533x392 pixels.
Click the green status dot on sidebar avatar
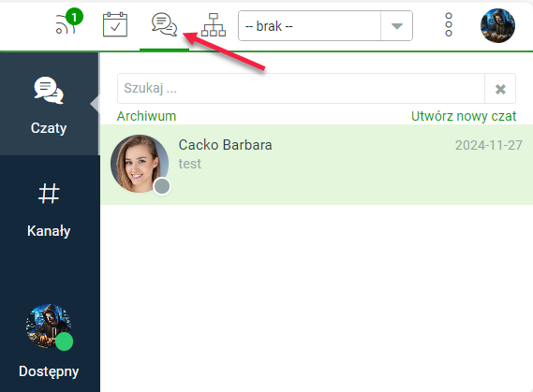[x=64, y=341]
